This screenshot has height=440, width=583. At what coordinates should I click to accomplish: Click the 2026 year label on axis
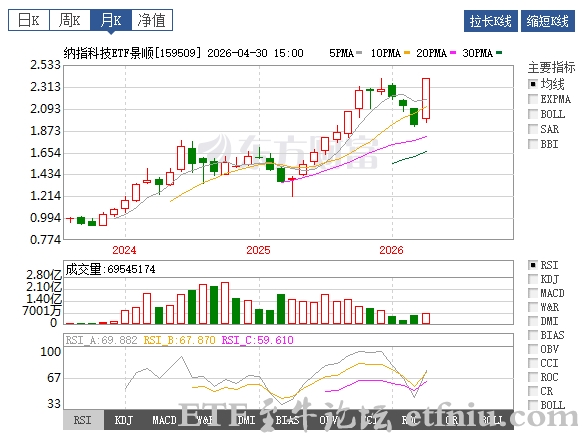pyautogui.click(x=391, y=250)
